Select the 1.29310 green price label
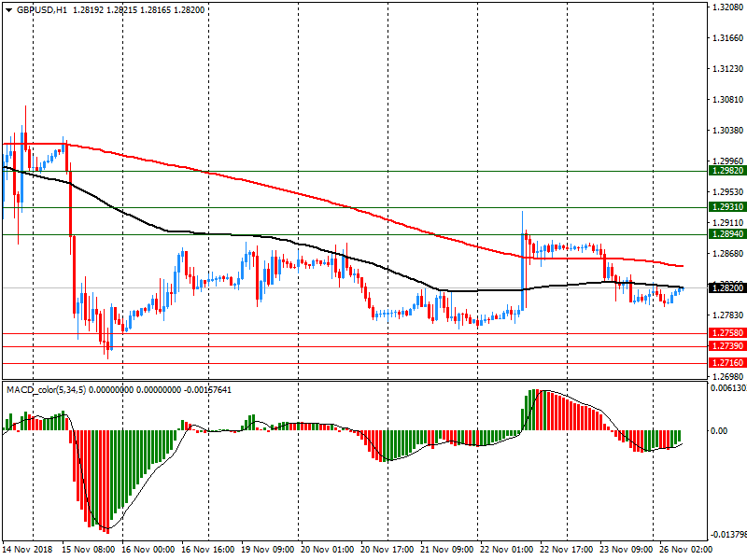 (x=726, y=207)
